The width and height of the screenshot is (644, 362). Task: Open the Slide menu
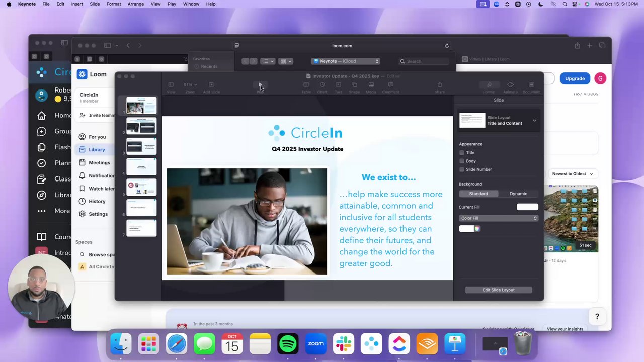pos(95,4)
